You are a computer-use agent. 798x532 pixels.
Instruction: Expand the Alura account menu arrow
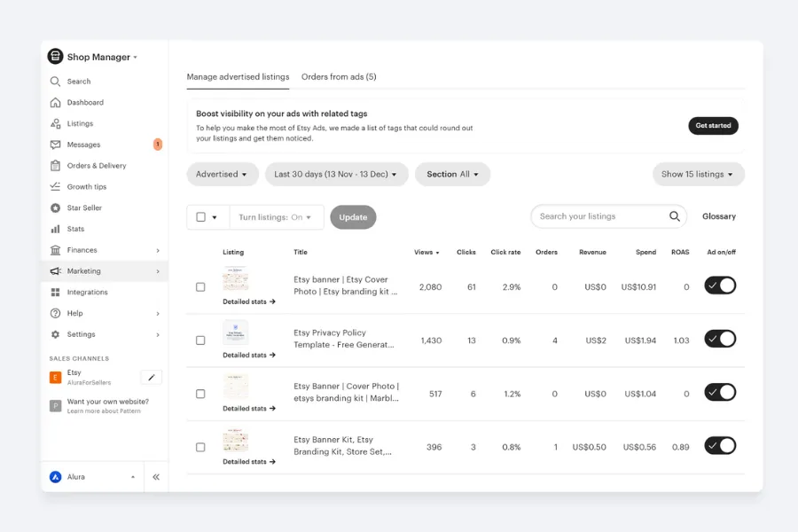[133, 477]
